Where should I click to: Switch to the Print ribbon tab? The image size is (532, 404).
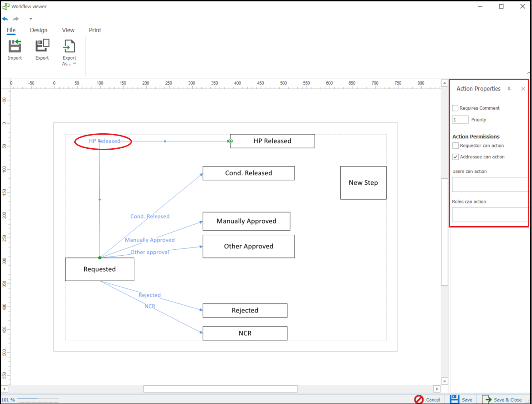coord(95,30)
